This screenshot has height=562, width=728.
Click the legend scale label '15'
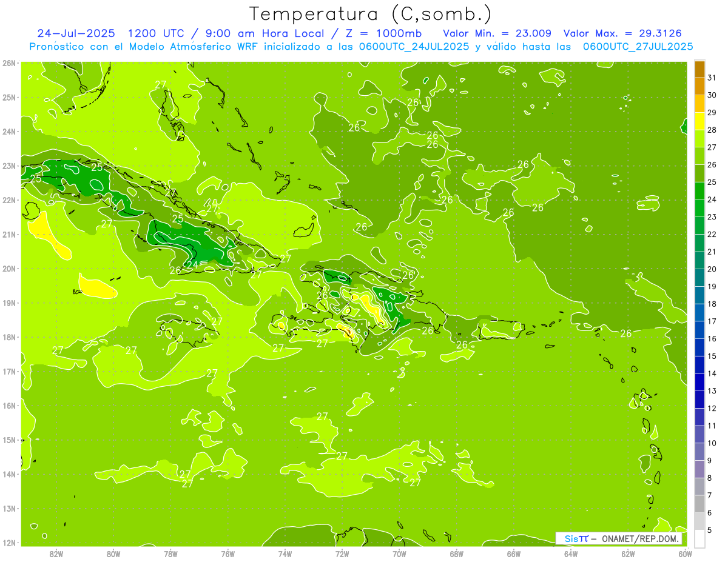pos(712,356)
